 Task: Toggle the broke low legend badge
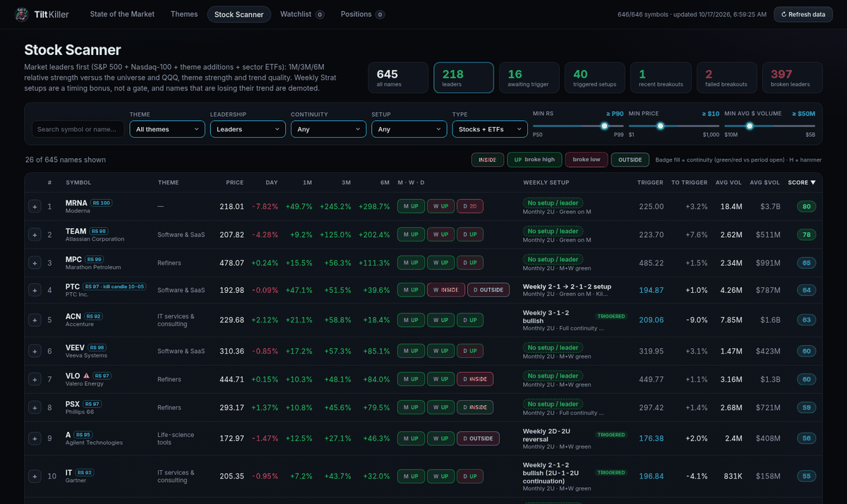tap(586, 160)
